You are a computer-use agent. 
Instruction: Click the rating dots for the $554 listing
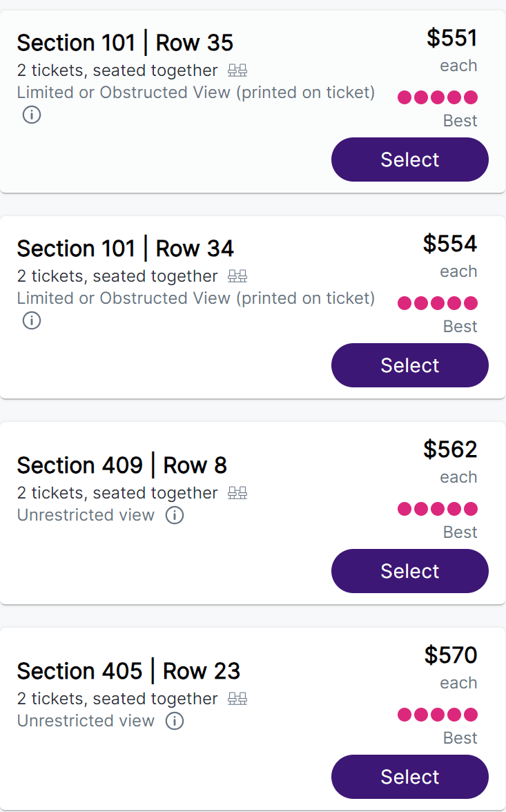click(438, 303)
